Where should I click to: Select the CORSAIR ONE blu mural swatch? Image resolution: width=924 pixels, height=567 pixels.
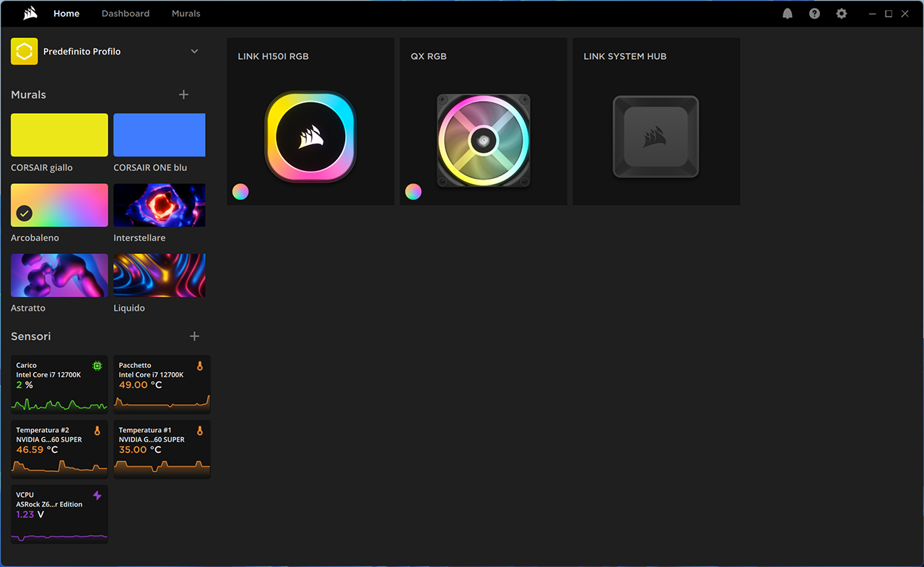pyautogui.click(x=160, y=135)
